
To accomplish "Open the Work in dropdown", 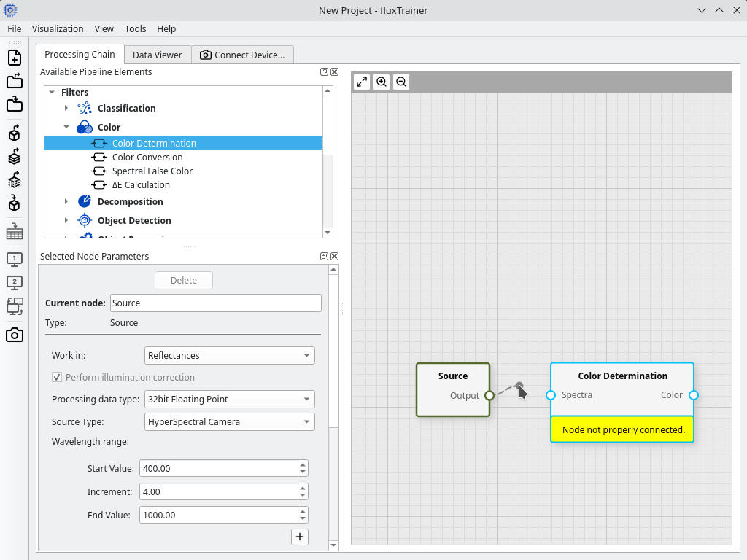I will (x=229, y=355).
